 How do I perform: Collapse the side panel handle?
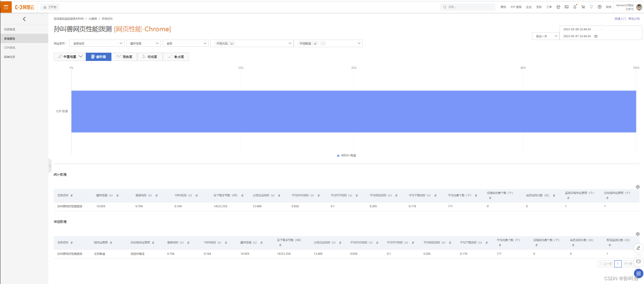click(x=50, y=166)
